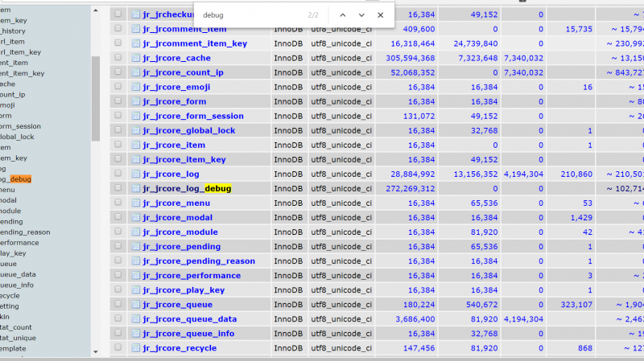Click the table icon next to jr_jrcore_queue

(135, 305)
